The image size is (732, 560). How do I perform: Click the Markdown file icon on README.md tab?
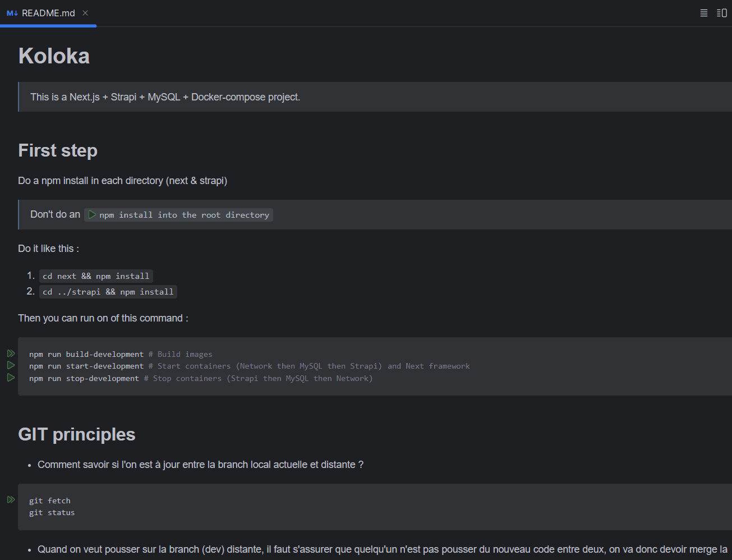click(x=12, y=13)
